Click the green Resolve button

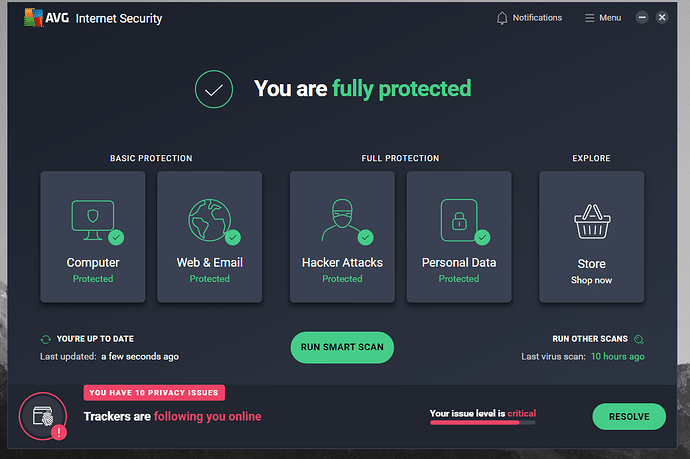(628, 417)
